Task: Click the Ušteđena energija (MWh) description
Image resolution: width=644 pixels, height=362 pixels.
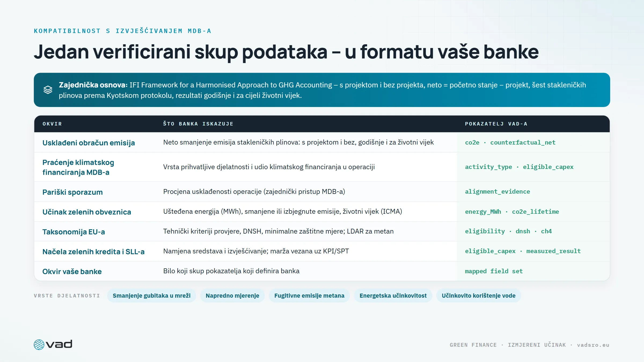Action: 283,212
